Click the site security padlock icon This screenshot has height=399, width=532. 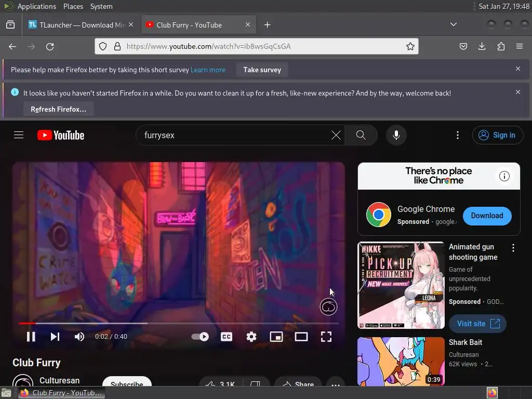[117, 46]
